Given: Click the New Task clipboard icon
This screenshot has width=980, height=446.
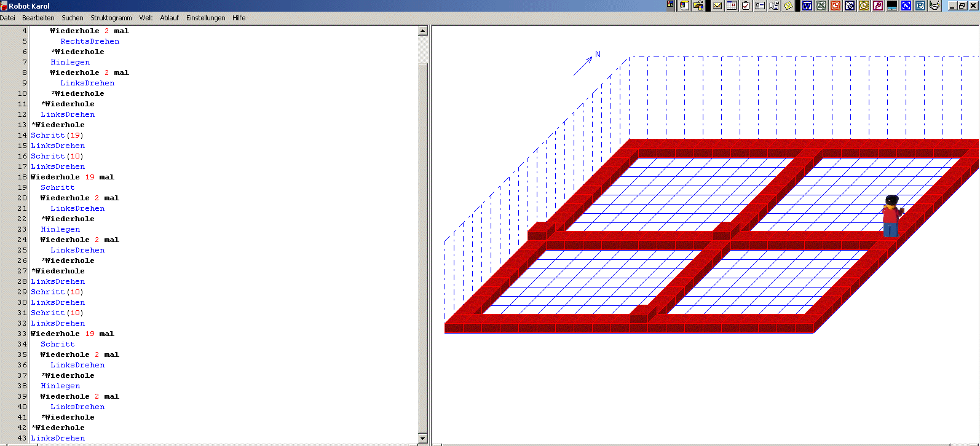Looking at the screenshot, I should [746, 6].
